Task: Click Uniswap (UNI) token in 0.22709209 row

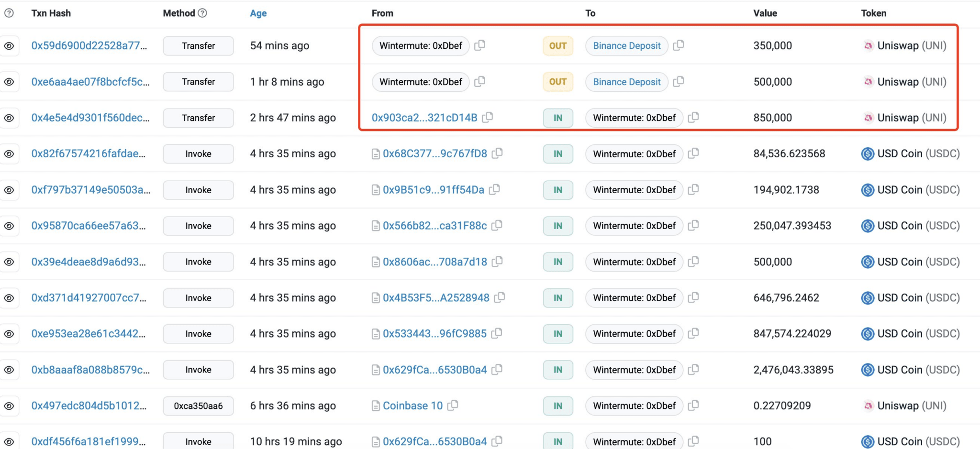Action: [912, 405]
